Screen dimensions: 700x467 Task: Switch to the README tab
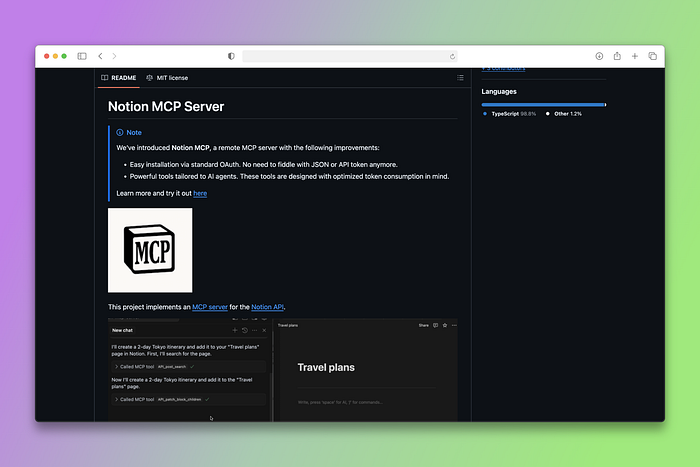(119, 78)
